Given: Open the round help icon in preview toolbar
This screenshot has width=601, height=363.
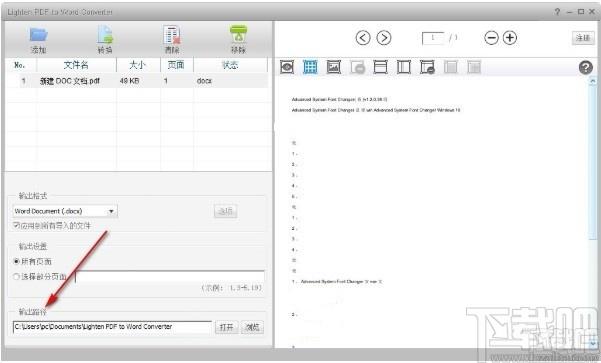Looking at the screenshot, I should coord(586,67).
